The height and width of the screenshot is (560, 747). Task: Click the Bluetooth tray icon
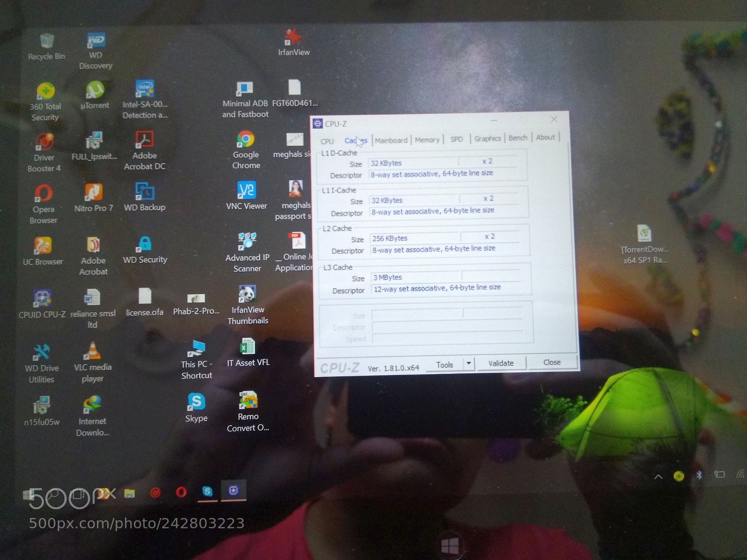pyautogui.click(x=699, y=475)
